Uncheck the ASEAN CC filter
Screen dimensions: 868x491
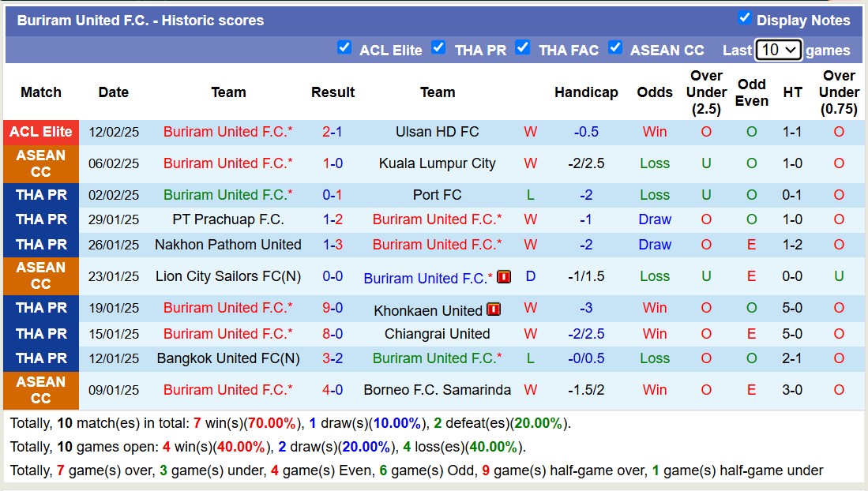coord(615,47)
